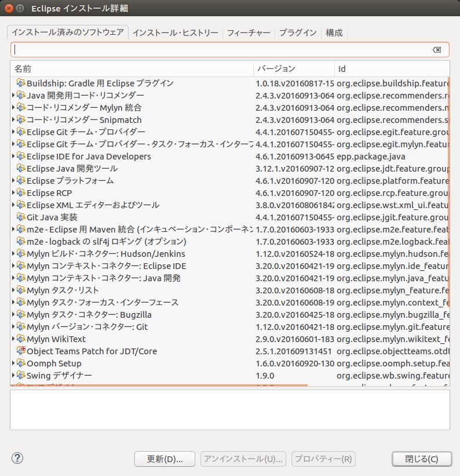460x476 pixels.
Task: Click the icon of Mylyn タスク・フォーカス・インターフェース
Action: tap(21, 302)
